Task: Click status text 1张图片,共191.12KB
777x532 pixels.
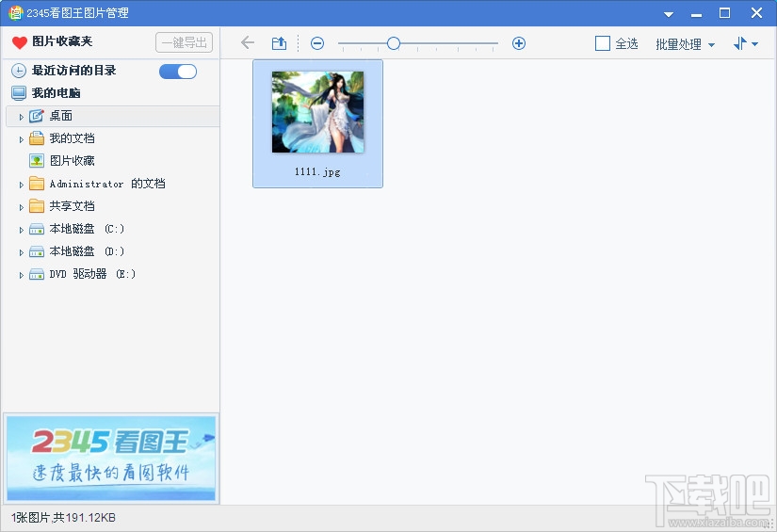Action: tap(63, 518)
